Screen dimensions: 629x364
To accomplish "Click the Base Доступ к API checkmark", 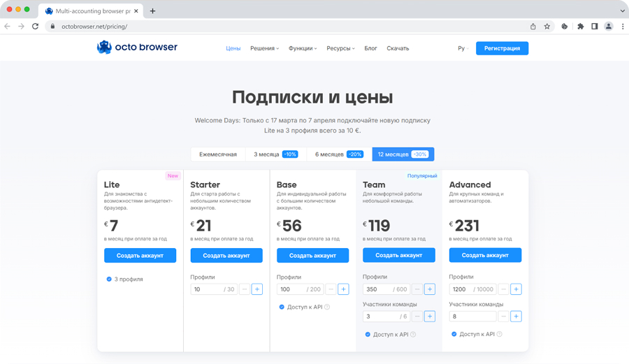I will click(x=282, y=307).
